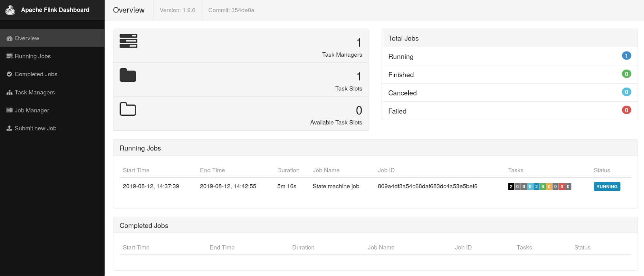Screen dimensions: 644x276
Task: Select Submit new Job in sidebar
Action: (35, 128)
